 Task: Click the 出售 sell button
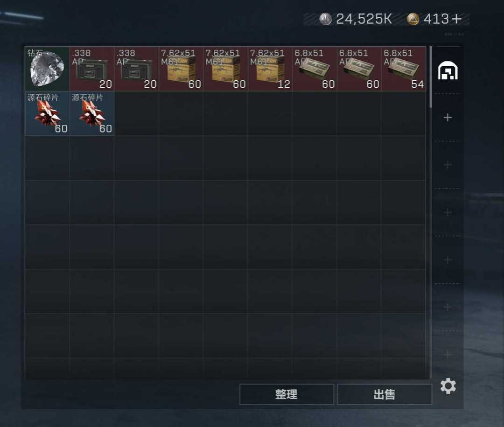tap(385, 394)
